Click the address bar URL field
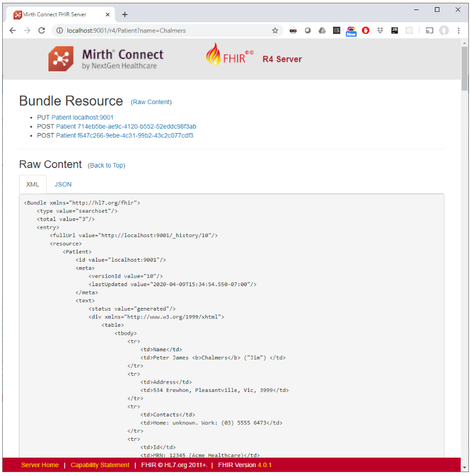Screen dimensions: 470x476 [167, 31]
